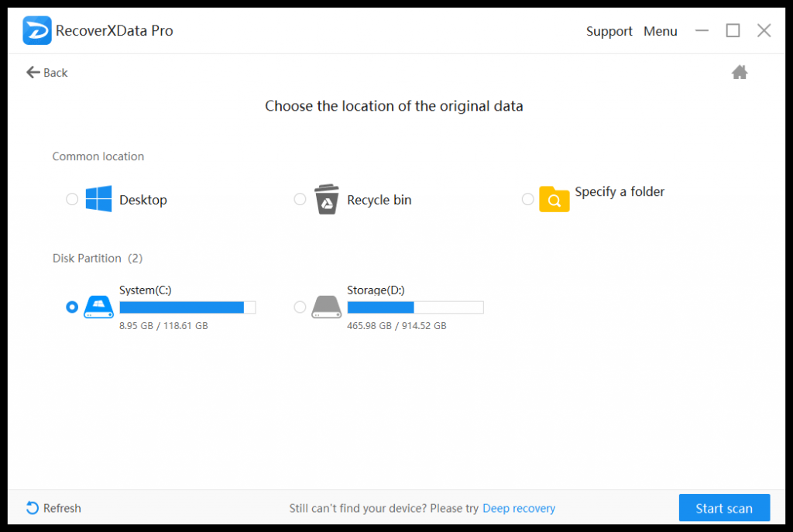Image resolution: width=793 pixels, height=532 pixels.
Task: Click the Windows Desktop icon
Action: 98,199
